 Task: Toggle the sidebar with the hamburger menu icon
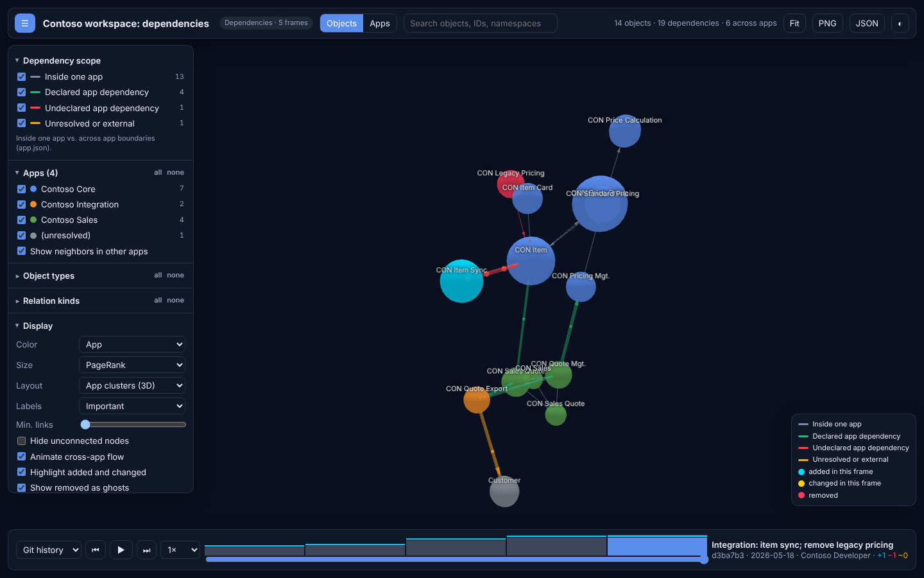25,23
